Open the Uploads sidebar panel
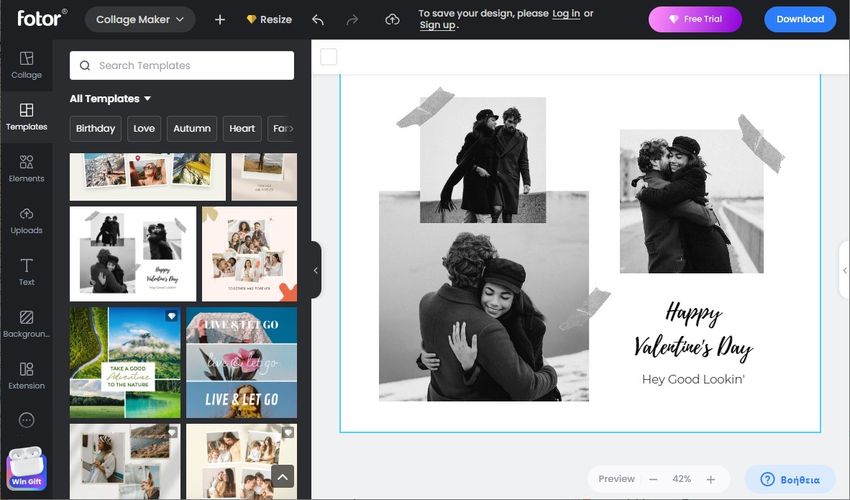 click(x=26, y=220)
